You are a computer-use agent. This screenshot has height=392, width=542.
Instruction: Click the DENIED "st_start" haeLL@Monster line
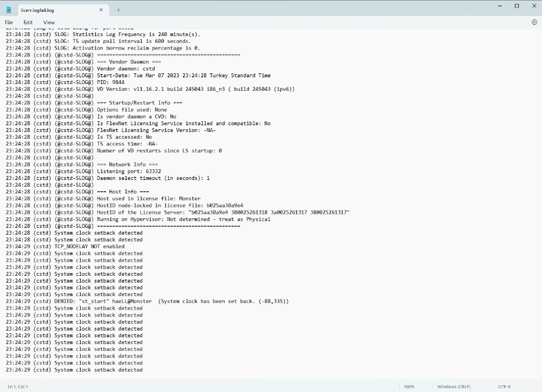pos(147,301)
